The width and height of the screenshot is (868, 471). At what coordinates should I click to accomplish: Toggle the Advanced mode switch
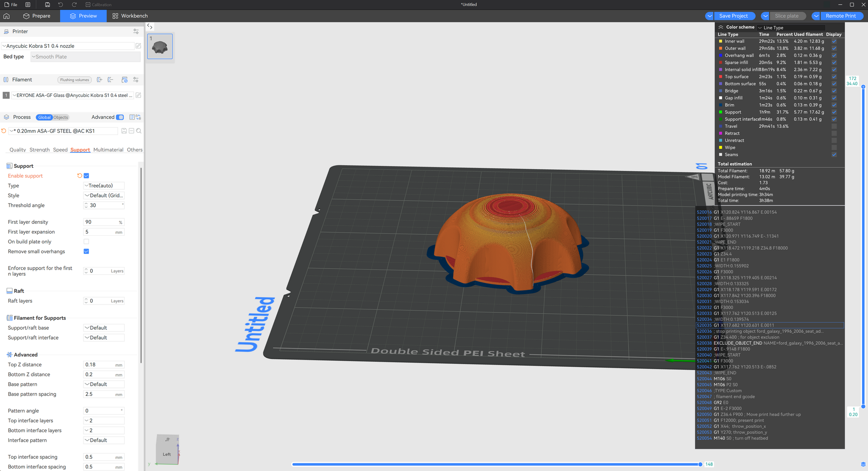pos(120,117)
